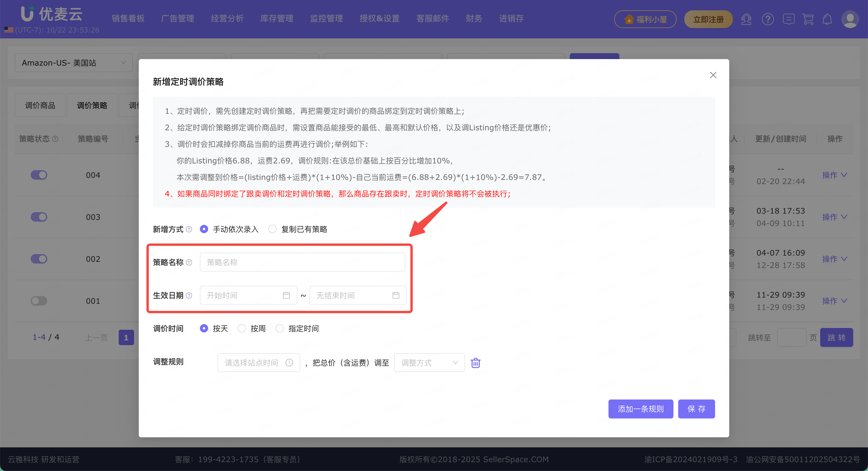Image resolution: width=868 pixels, height=471 pixels.
Task: Open the message feedback icon in header
Action: [789, 19]
